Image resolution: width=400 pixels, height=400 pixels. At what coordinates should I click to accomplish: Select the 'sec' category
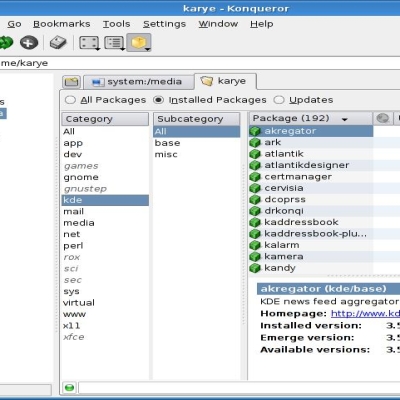(x=105, y=280)
